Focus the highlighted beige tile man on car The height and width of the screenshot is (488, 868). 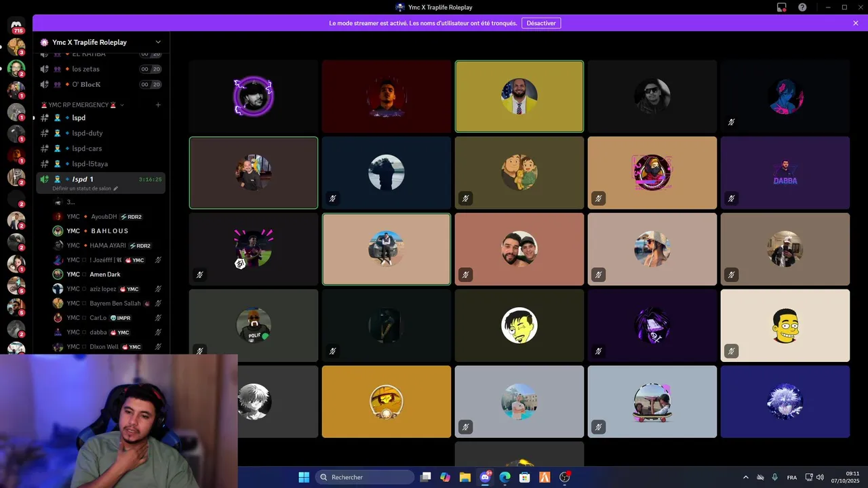(x=387, y=249)
